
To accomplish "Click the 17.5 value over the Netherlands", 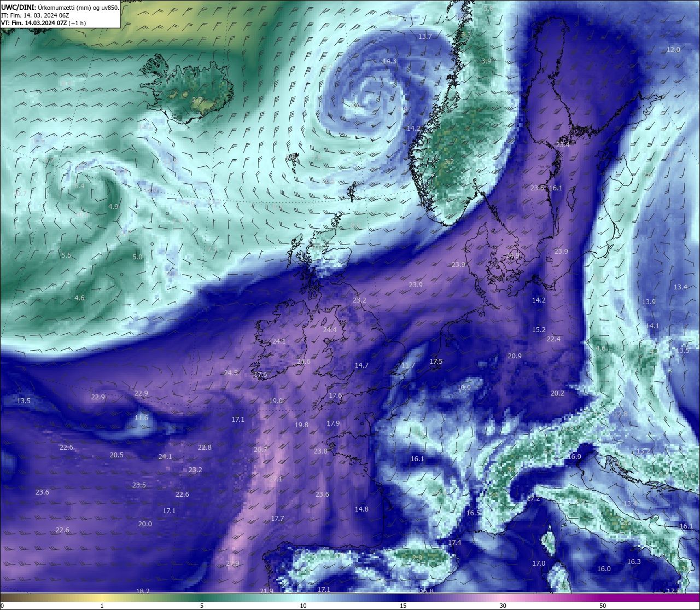I will coord(436,361).
